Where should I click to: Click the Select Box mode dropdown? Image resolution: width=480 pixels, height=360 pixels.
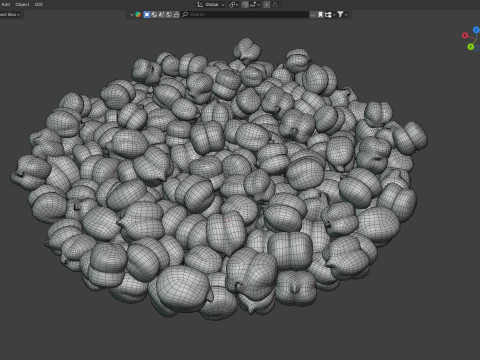click(10, 14)
